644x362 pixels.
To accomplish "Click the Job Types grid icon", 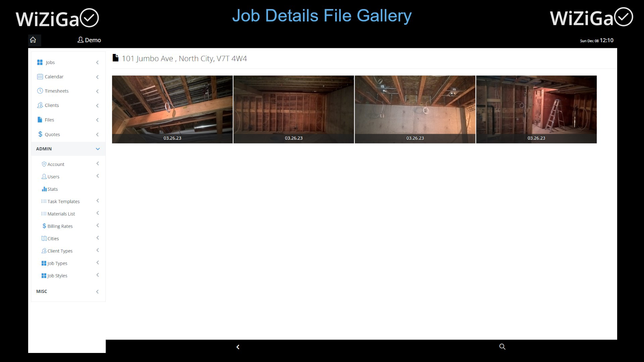I will [44, 263].
